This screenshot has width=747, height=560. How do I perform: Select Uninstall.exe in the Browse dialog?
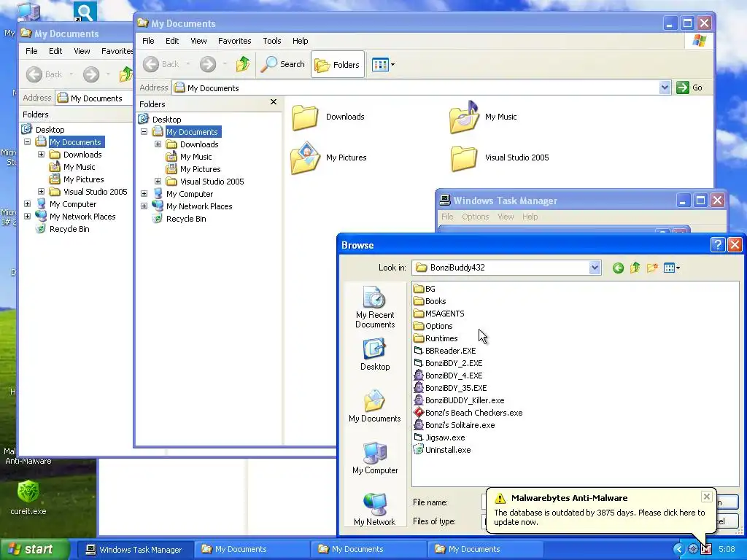pyautogui.click(x=443, y=450)
